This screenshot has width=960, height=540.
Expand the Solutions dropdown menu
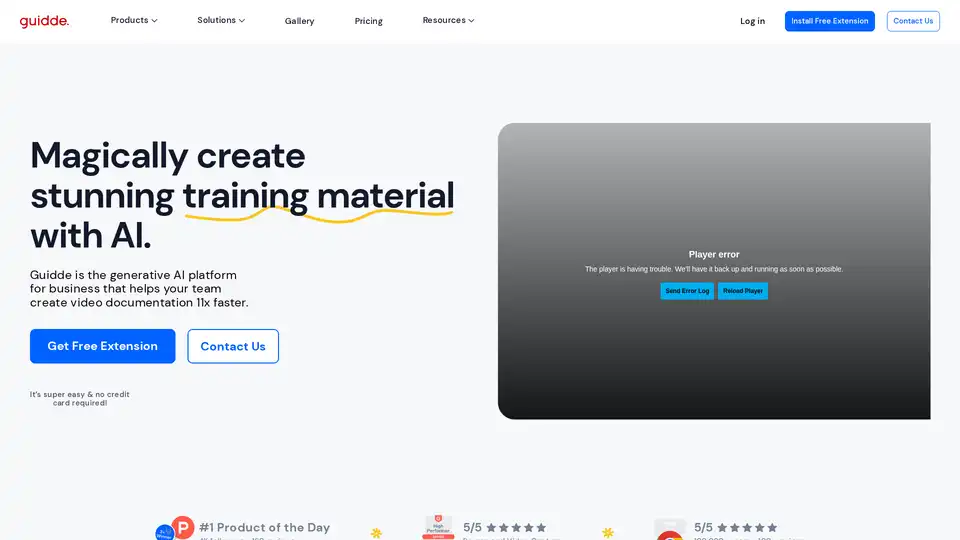point(221,20)
